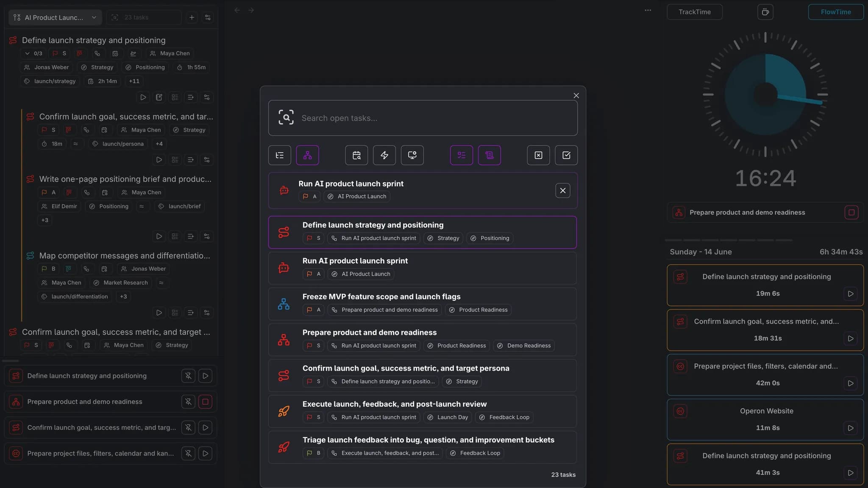868x488 pixels.
Task: Select Triage launch feedback into bug result
Action: (423, 447)
